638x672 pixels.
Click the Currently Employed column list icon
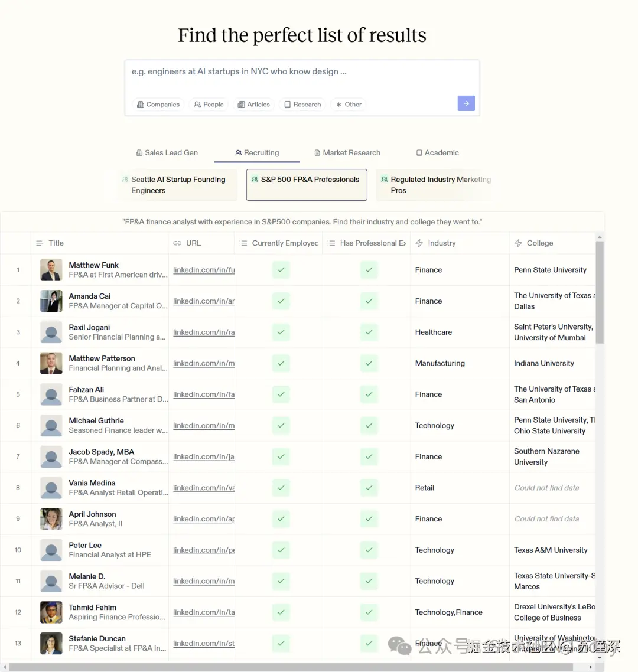pyautogui.click(x=243, y=243)
